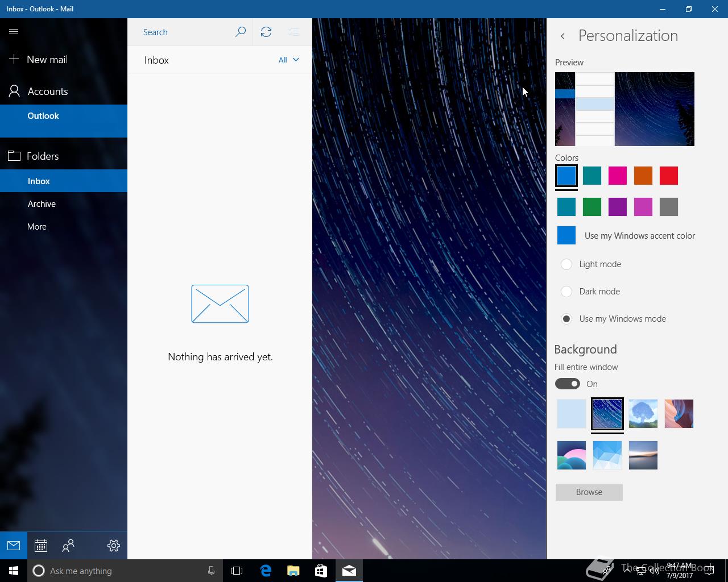Open the Archive folder

click(x=64, y=203)
